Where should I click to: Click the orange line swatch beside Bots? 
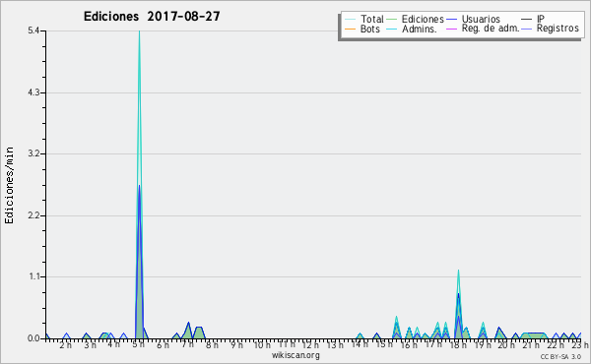(350, 29)
